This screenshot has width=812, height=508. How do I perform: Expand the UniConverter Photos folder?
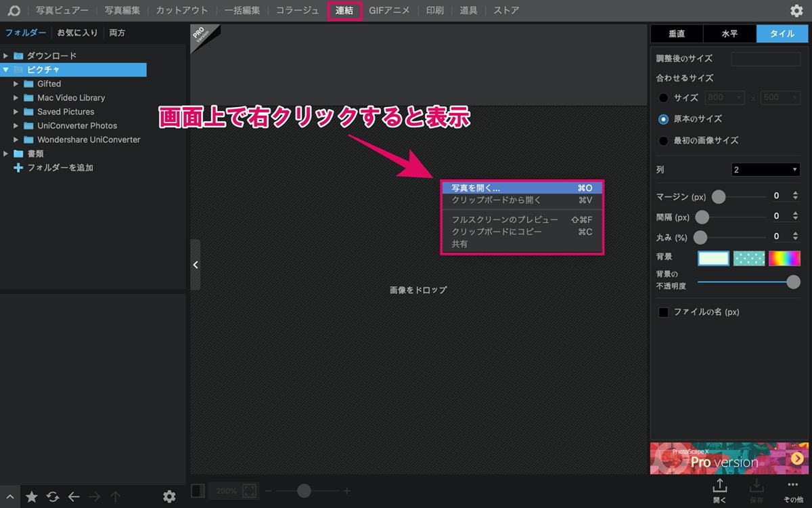[16, 126]
